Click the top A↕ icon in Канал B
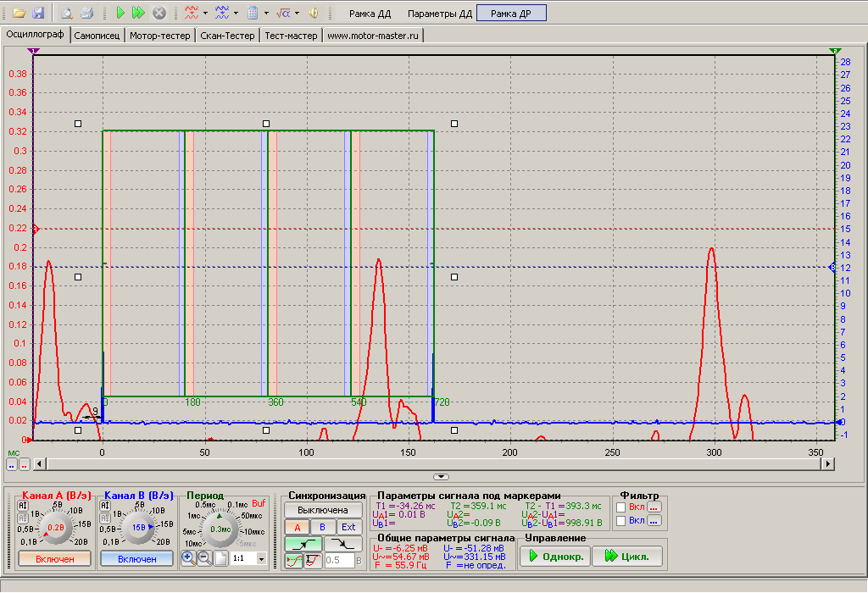Screen dimensions: 868x593 click(104, 506)
